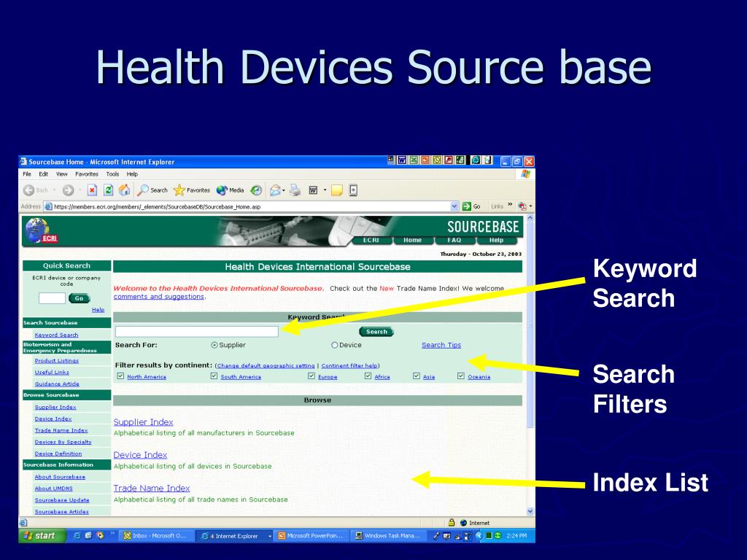Open the Search pane from toolbar
747x560 pixels.
pyautogui.click(x=152, y=190)
